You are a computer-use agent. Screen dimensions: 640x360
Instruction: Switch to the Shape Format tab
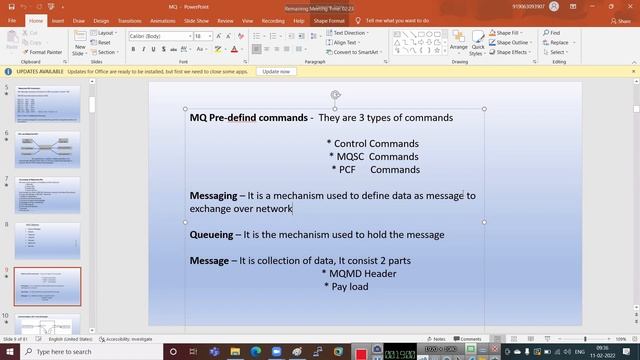pos(329,20)
